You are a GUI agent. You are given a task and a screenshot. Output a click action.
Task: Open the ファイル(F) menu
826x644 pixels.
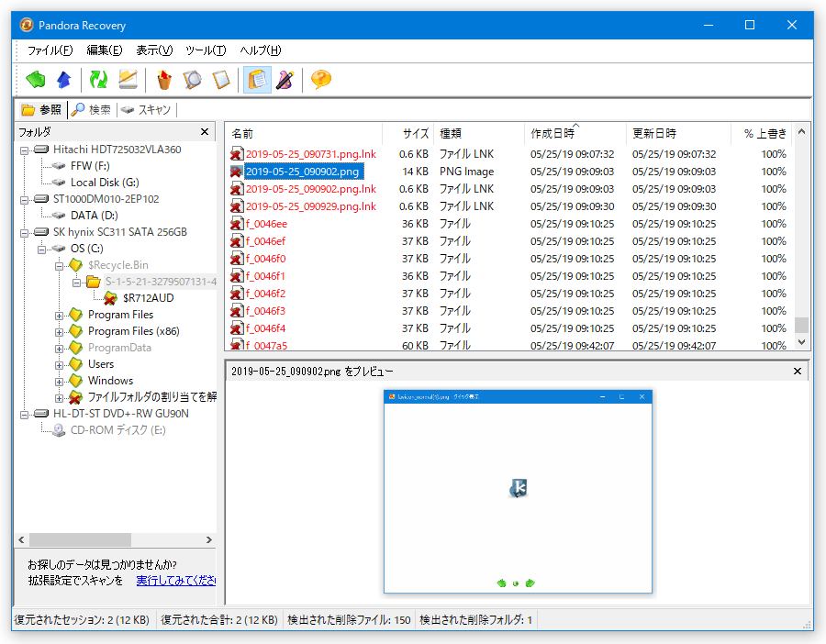pyautogui.click(x=50, y=50)
